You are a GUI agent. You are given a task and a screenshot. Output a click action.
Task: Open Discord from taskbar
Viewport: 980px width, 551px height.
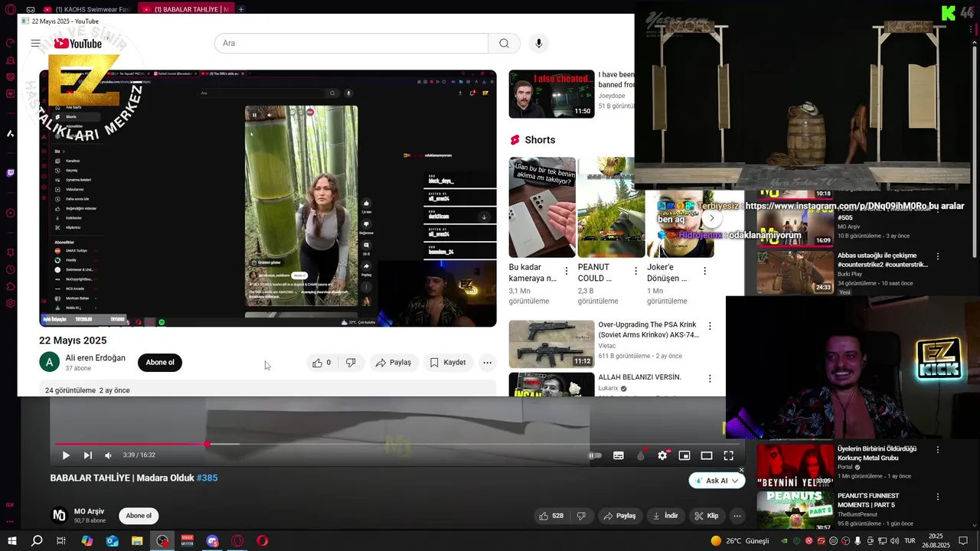tap(213, 541)
